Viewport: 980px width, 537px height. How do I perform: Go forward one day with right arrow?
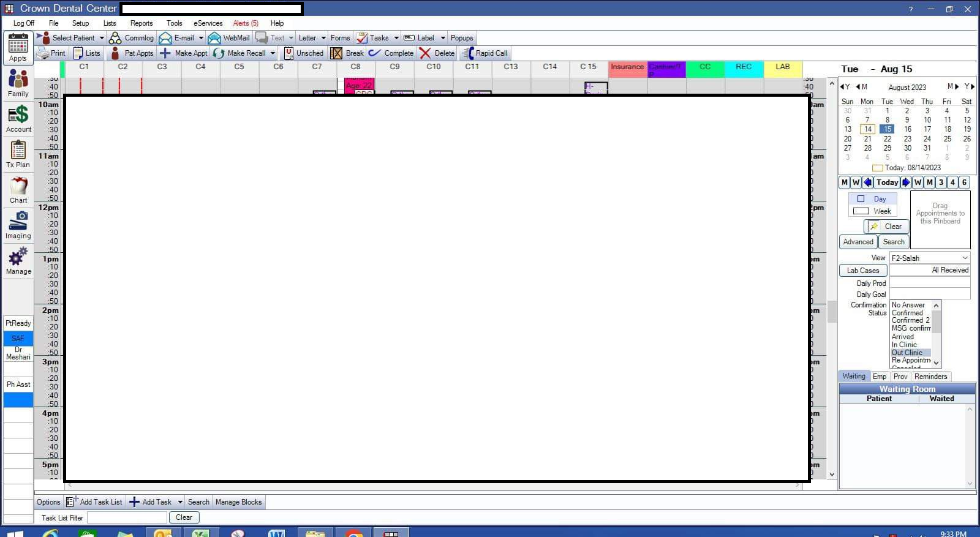[906, 182]
